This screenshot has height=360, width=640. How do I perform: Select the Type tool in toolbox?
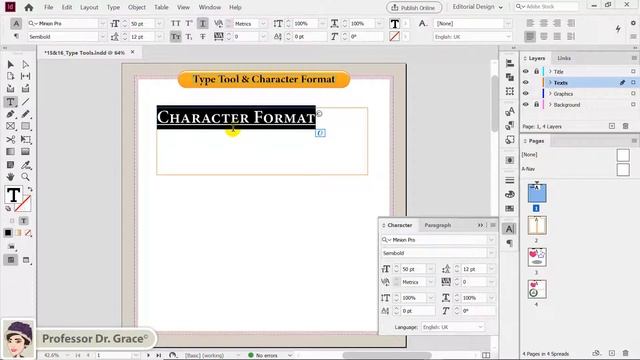coord(11,102)
